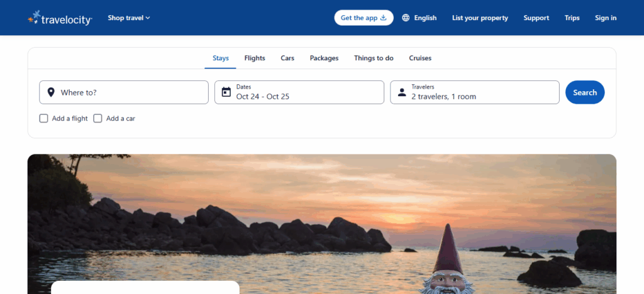Click Sign in
Screen dimensions: 644x294
click(606, 18)
